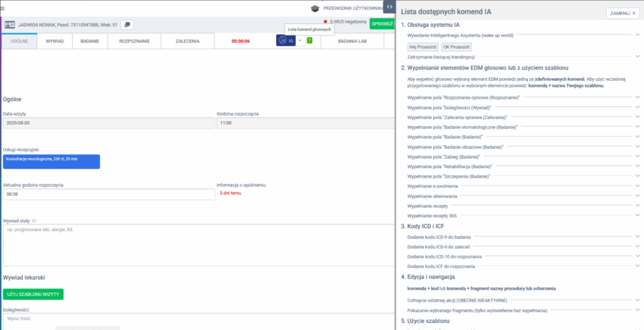Screen dimensions: 644x330
Task: Activate the IA voice assistant button
Action: pyautogui.click(x=286, y=40)
